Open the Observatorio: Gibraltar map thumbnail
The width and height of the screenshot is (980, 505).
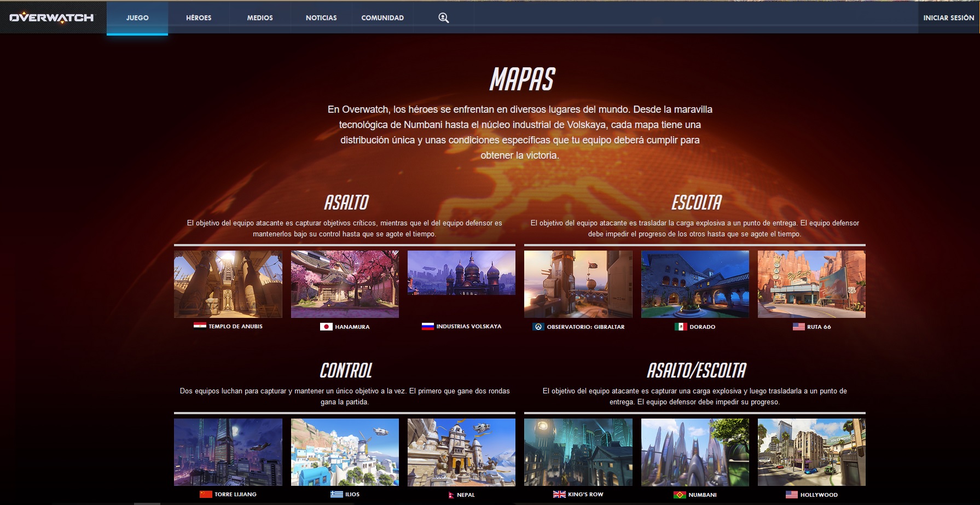coord(578,284)
